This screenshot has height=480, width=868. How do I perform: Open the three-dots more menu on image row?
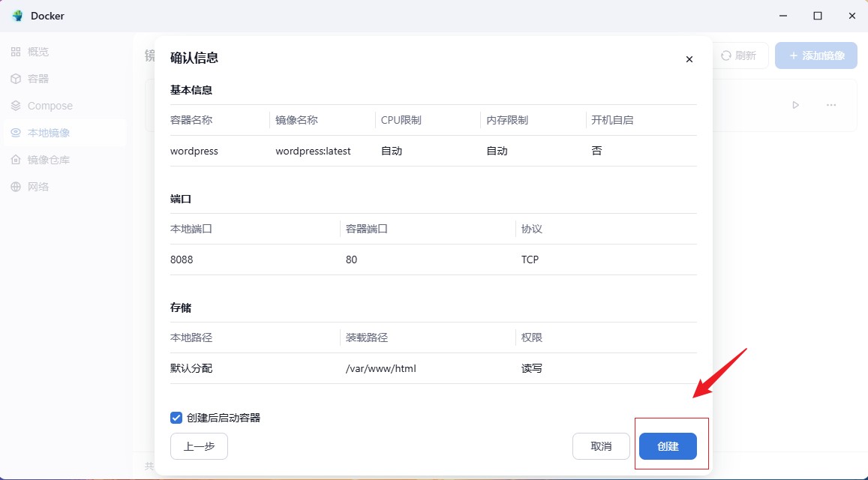831,105
